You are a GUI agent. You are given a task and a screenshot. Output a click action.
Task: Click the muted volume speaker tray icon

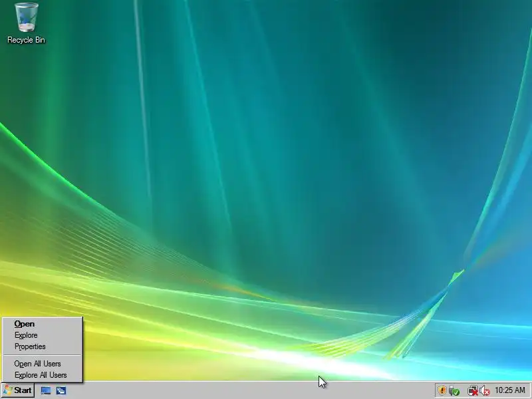pyautogui.click(x=485, y=390)
